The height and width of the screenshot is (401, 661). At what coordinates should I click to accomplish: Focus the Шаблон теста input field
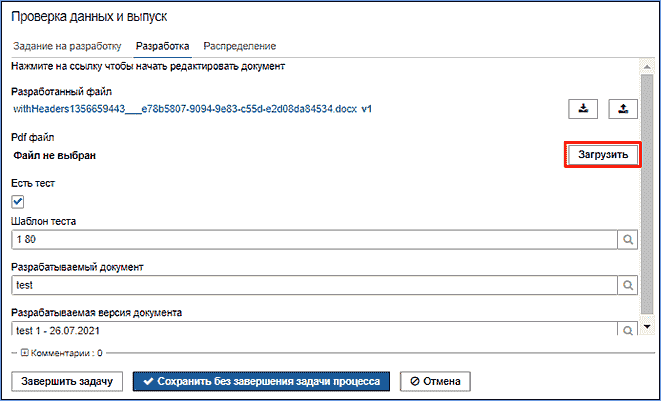coord(312,240)
